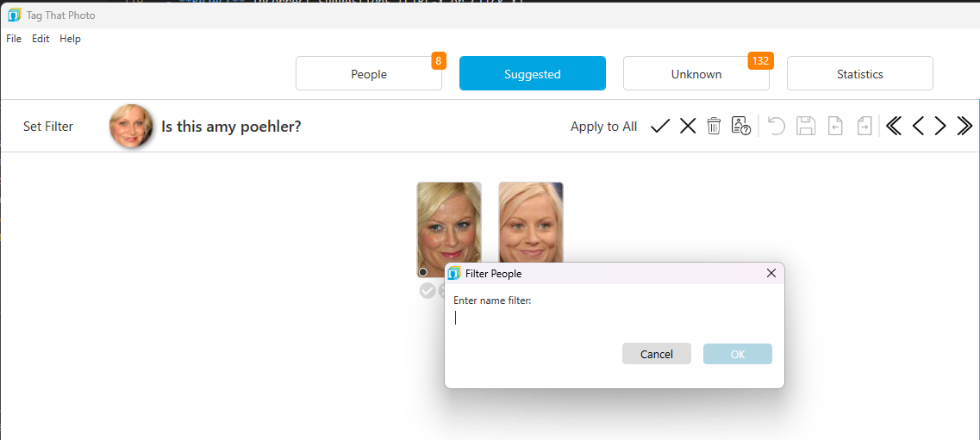The height and width of the screenshot is (440, 980).
Task: Click the Set Filter button
Action: (x=48, y=126)
